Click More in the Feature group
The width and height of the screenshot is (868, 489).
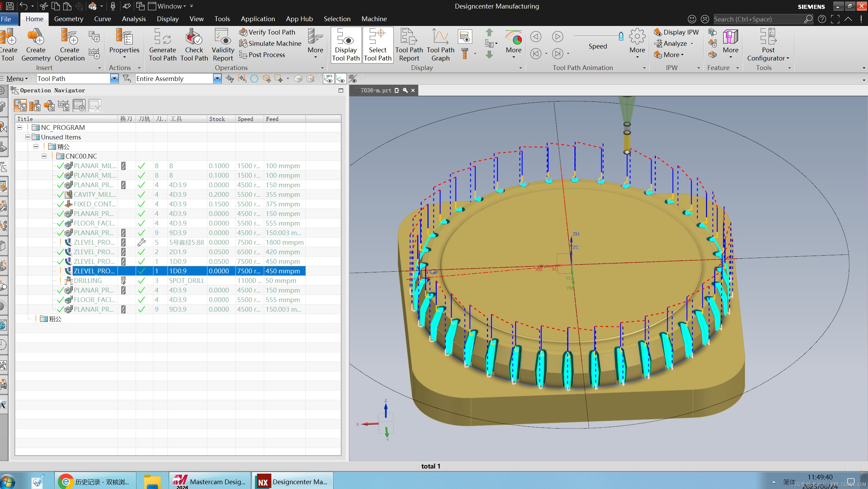click(730, 44)
